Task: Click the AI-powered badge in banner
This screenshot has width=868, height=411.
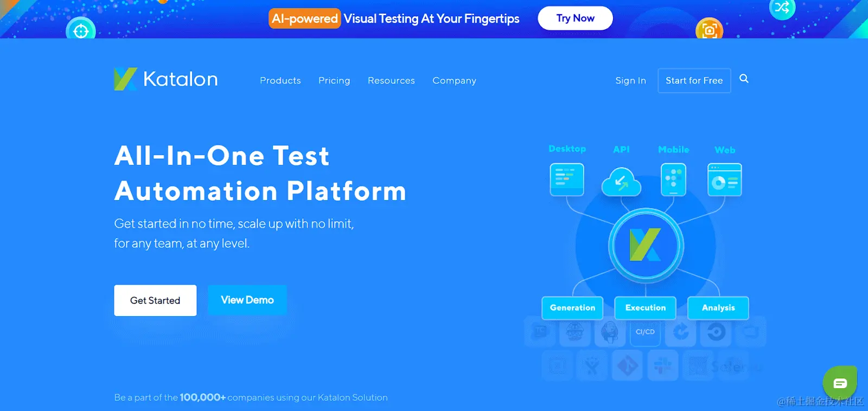Action: [305, 18]
